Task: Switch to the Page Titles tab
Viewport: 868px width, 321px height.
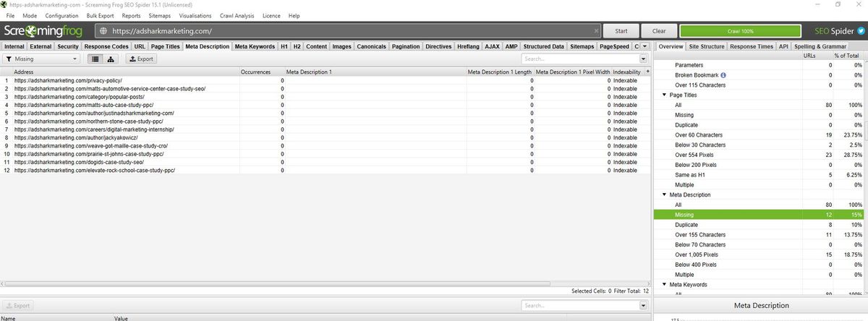Action: click(x=166, y=46)
